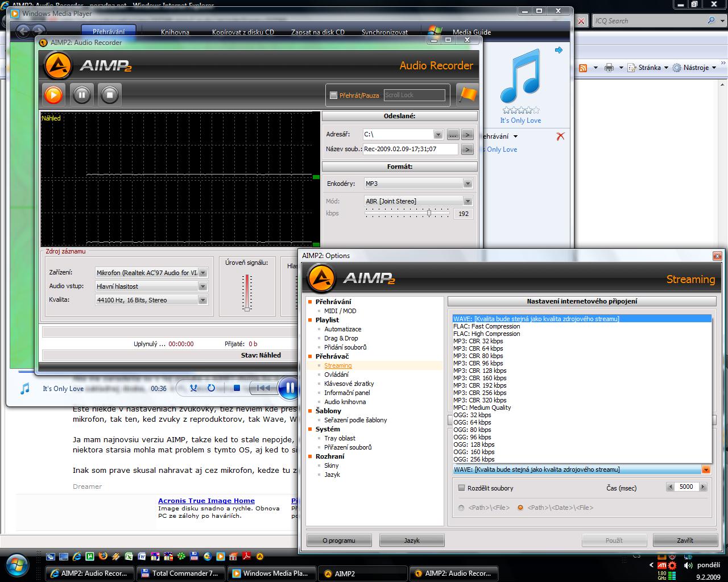The image size is (728, 582).
Task: Select MP3: CBR 192 kbps from list
Action: tap(479, 385)
